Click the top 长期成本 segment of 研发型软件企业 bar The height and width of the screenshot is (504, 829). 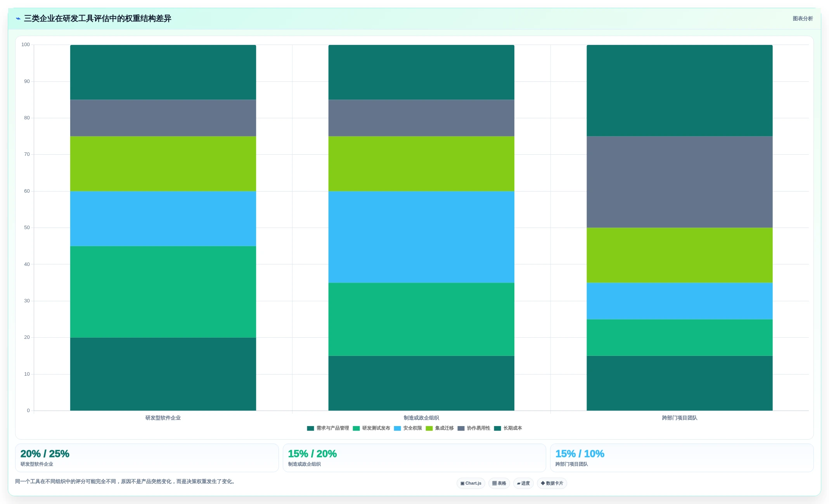[x=163, y=72]
